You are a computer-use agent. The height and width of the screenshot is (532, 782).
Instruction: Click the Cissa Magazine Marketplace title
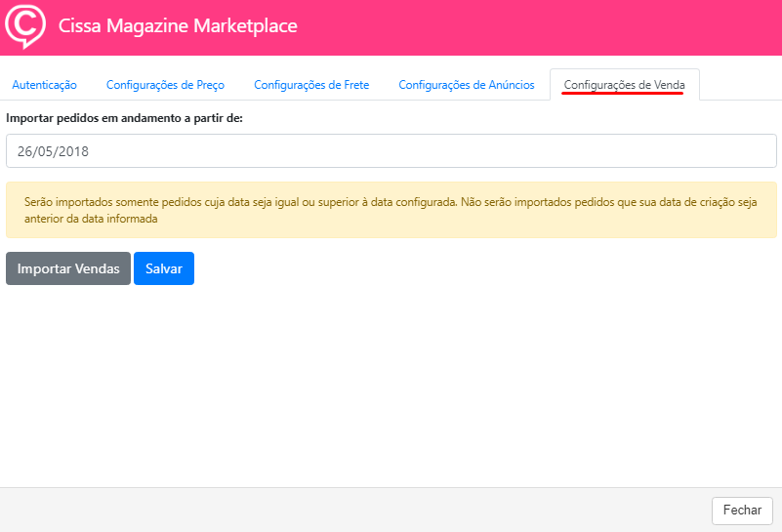(178, 26)
